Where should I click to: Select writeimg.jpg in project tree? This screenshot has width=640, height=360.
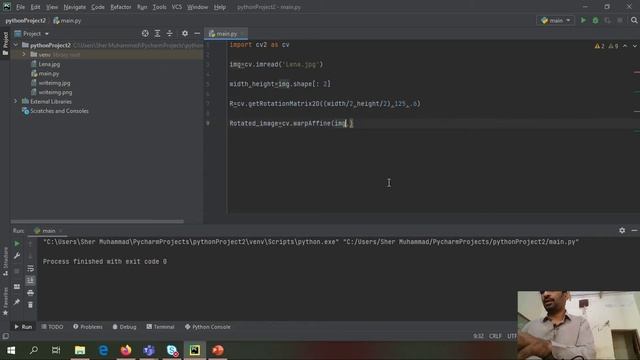coord(54,83)
